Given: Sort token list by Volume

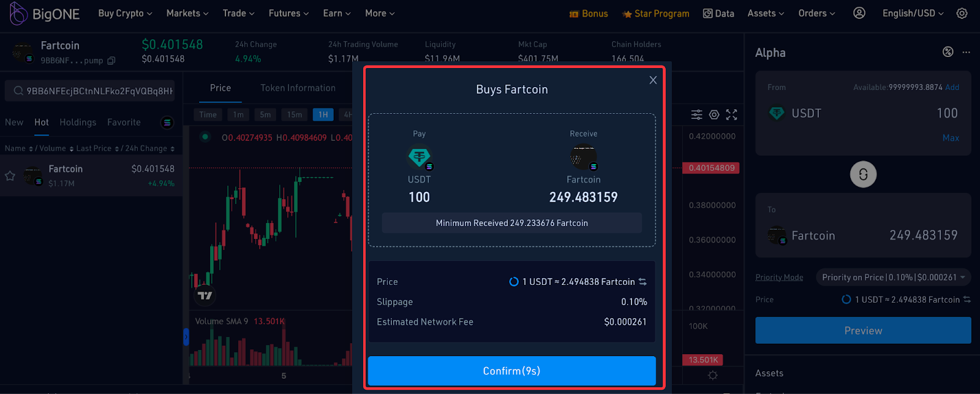Looking at the screenshot, I should click(53, 149).
